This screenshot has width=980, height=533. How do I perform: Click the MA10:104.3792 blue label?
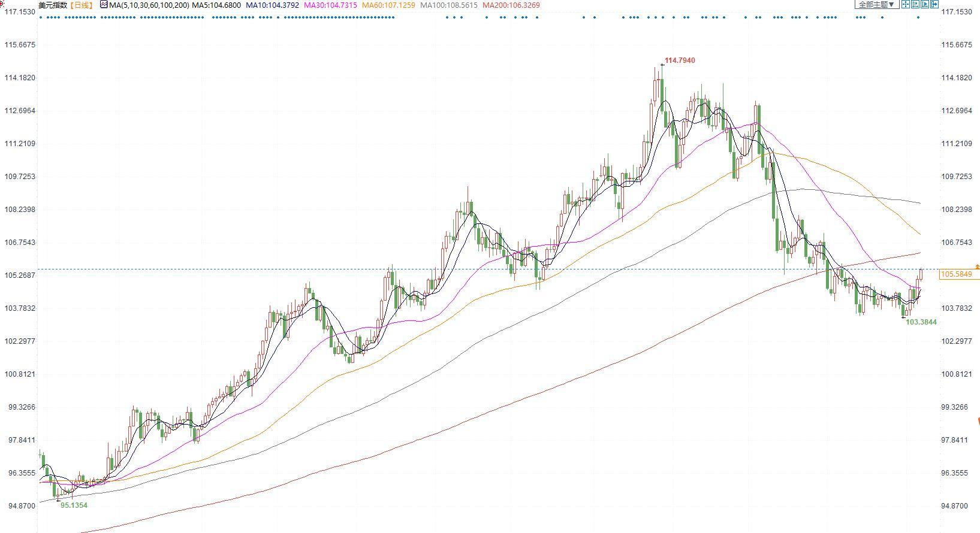click(x=272, y=5)
